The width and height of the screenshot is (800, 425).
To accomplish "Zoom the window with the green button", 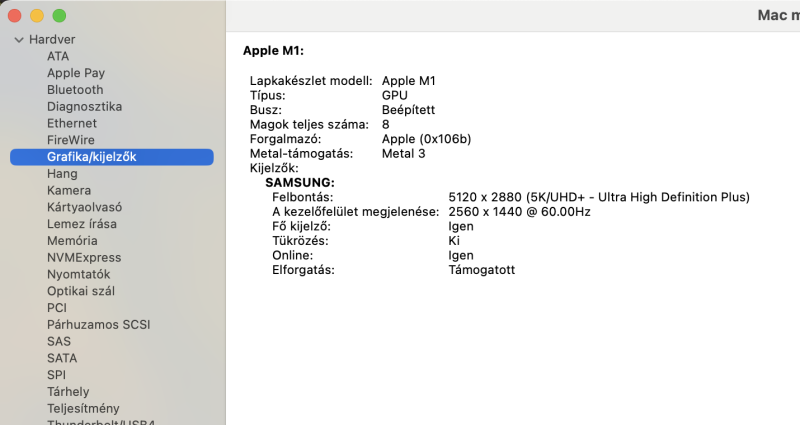I will tap(59, 16).
